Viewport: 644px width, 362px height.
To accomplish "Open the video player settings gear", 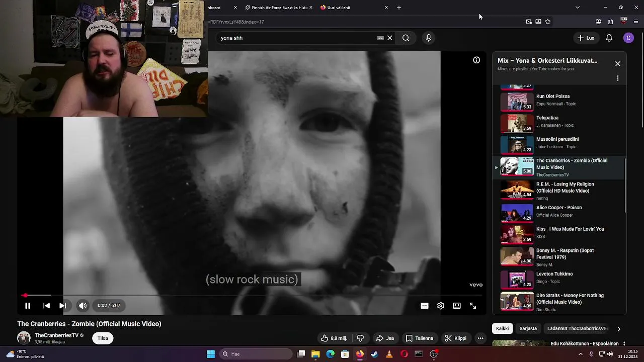I will [441, 306].
